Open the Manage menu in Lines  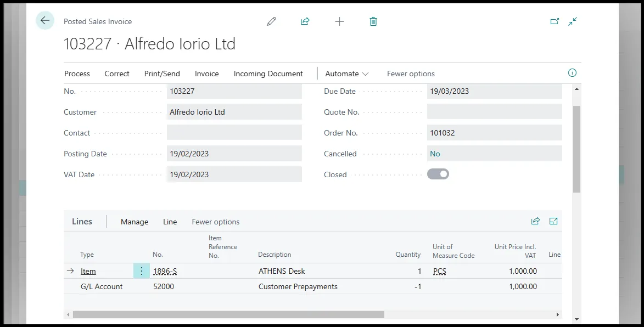135,222
